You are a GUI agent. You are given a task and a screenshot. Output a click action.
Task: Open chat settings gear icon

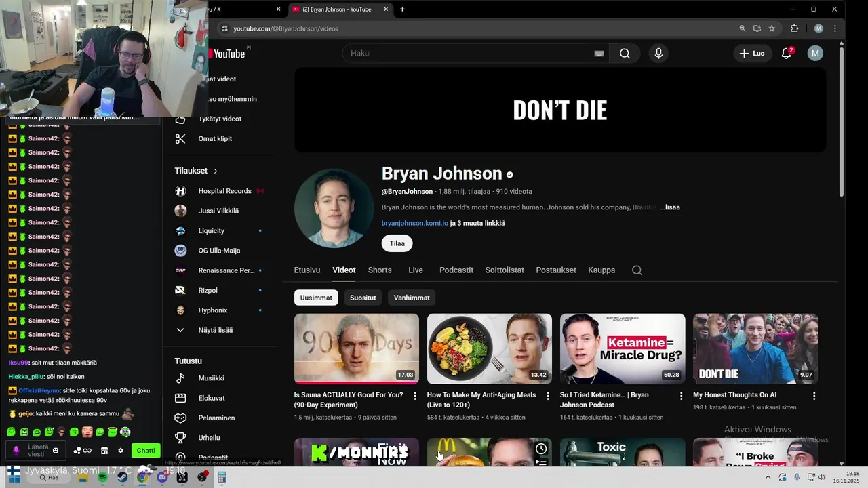(121, 451)
